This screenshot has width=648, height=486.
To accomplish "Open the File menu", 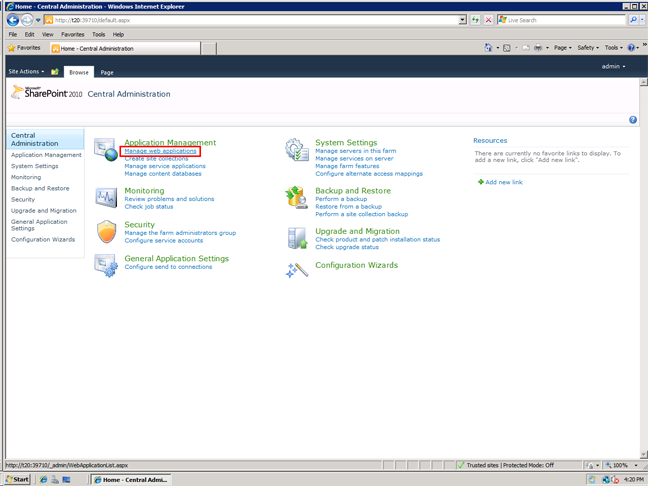I will (13, 34).
